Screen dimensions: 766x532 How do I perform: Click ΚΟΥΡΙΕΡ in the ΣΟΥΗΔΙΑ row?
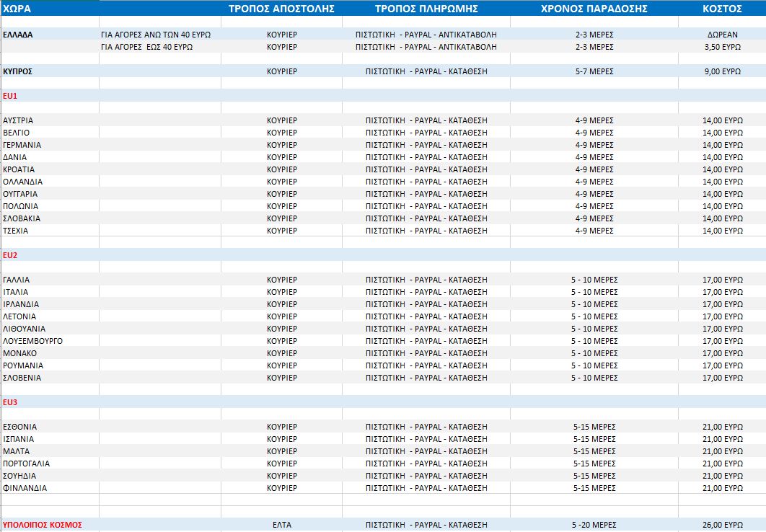(x=282, y=475)
